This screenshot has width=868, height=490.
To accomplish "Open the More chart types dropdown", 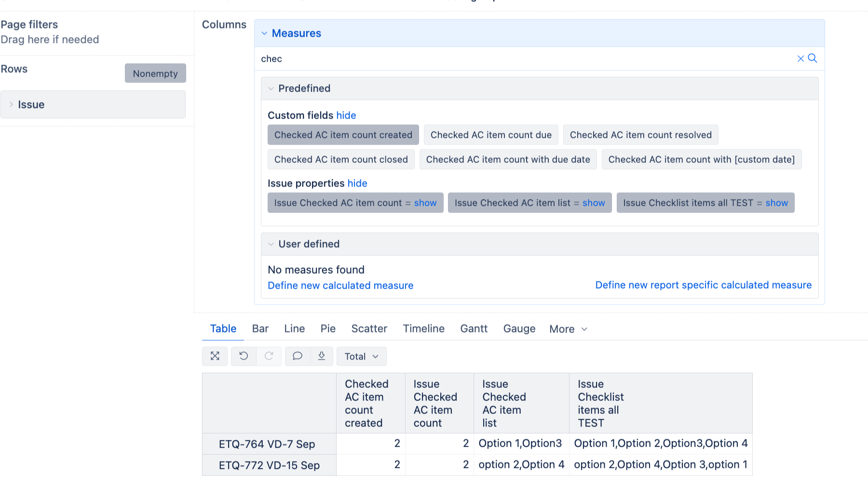I will tap(568, 329).
